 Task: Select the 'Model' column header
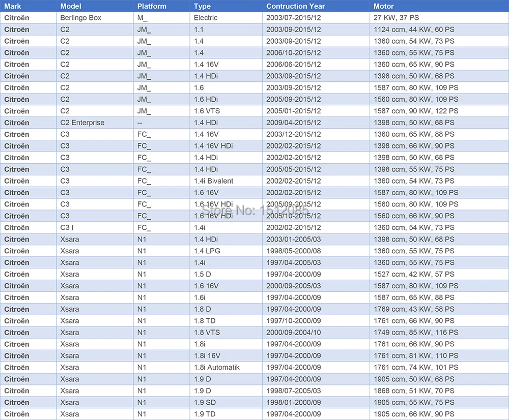[x=95, y=6]
